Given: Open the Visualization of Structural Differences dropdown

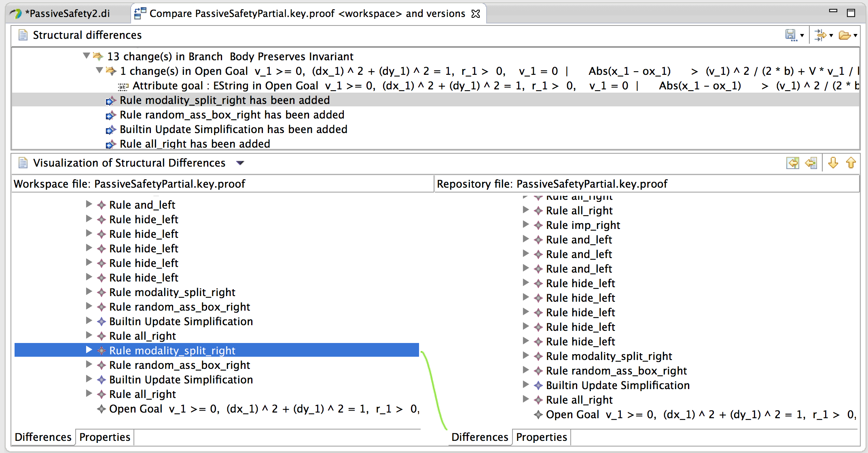Looking at the screenshot, I should pos(240,163).
